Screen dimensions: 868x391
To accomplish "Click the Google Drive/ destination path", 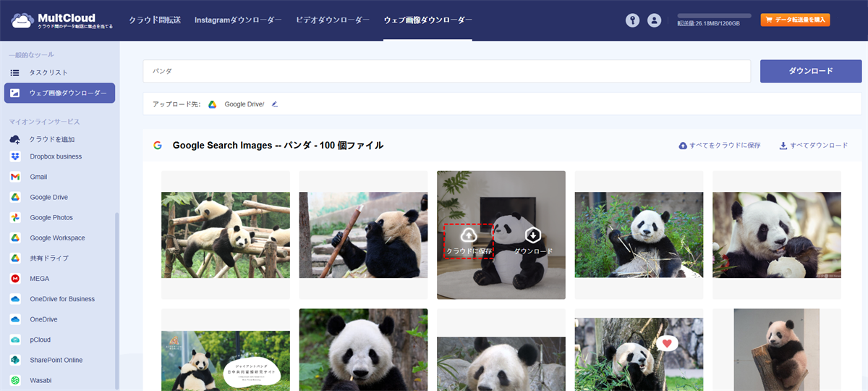I will click(244, 104).
